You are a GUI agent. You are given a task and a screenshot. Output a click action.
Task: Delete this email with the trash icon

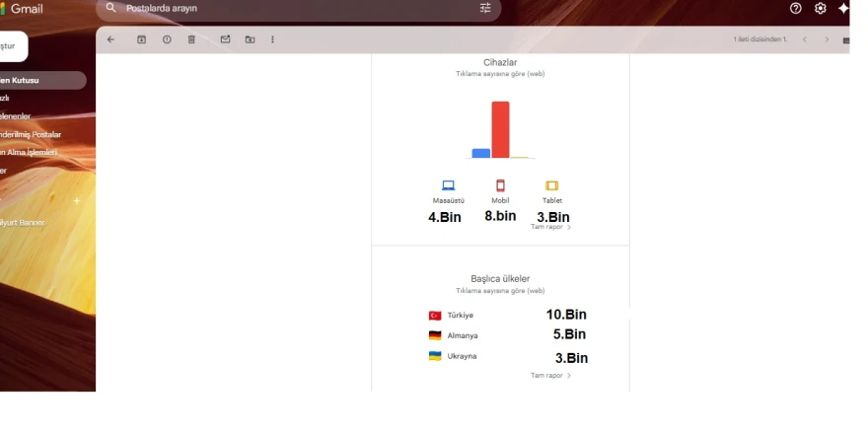[x=191, y=39]
